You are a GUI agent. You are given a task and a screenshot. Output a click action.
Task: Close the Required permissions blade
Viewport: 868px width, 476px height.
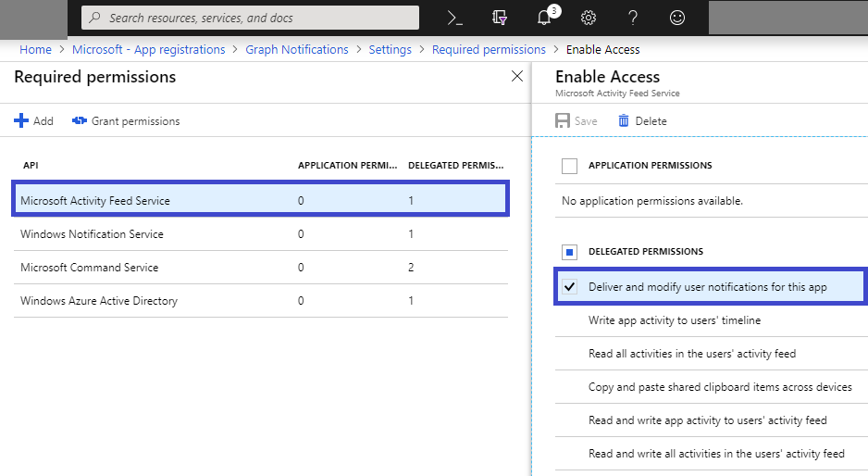coord(517,77)
